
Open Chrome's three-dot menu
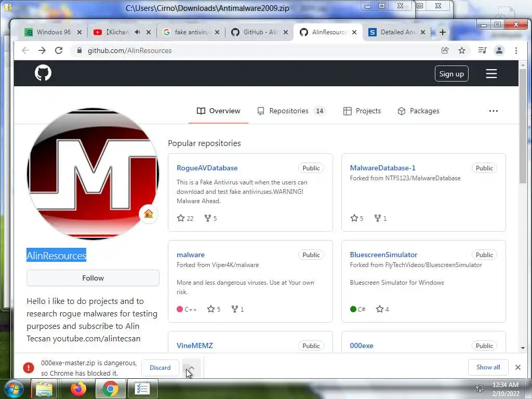pos(516,50)
